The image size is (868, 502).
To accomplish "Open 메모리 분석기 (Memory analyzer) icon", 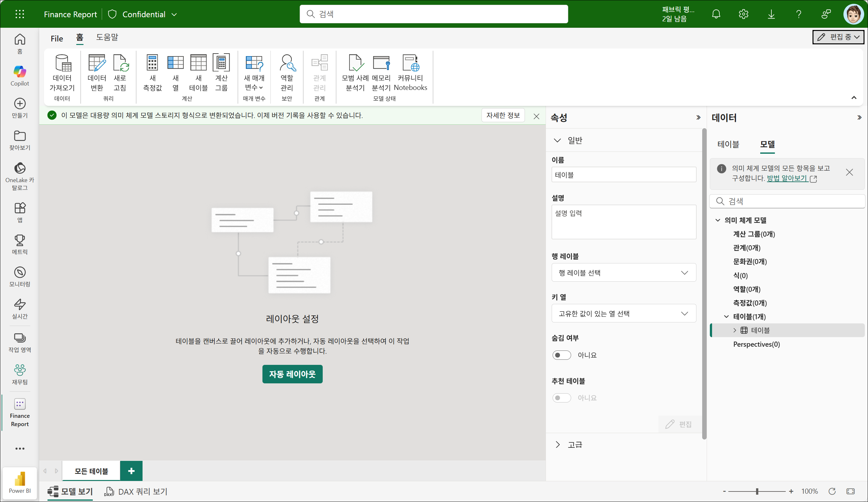I will point(381,63).
